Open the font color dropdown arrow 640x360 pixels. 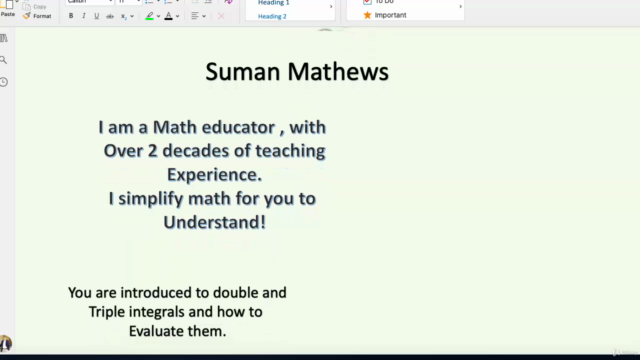pyautogui.click(x=178, y=16)
